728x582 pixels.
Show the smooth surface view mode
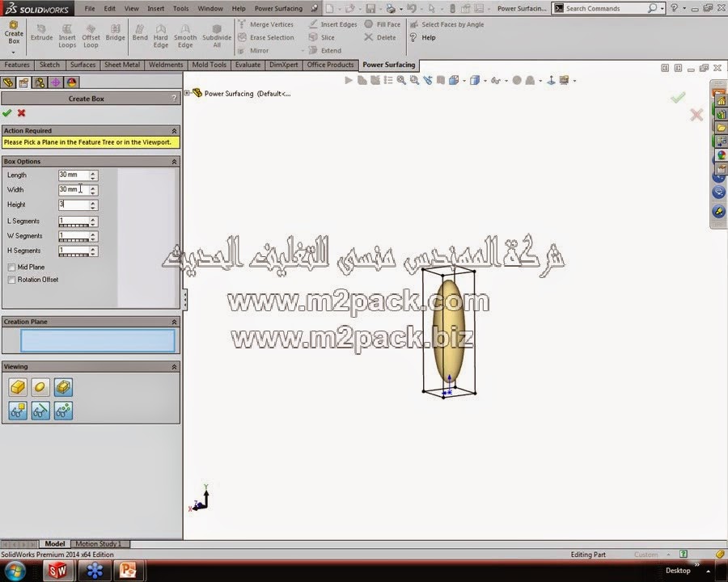coord(40,387)
